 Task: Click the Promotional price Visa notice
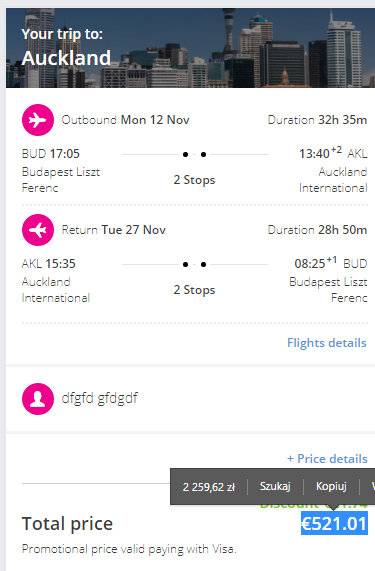click(x=129, y=549)
